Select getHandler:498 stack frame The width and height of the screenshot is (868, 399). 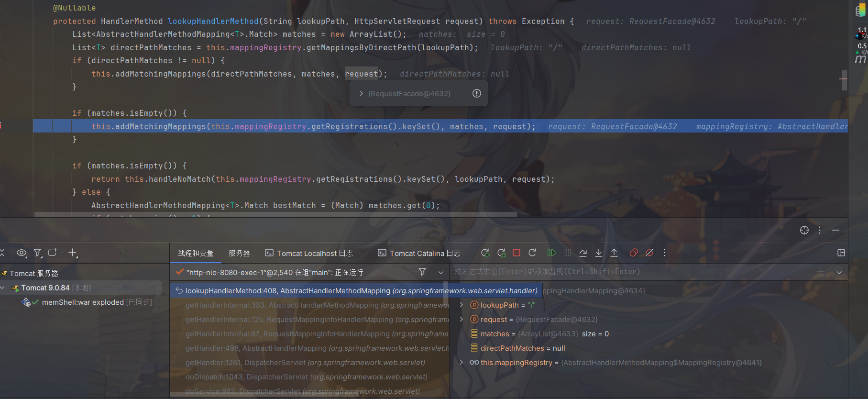pos(309,348)
